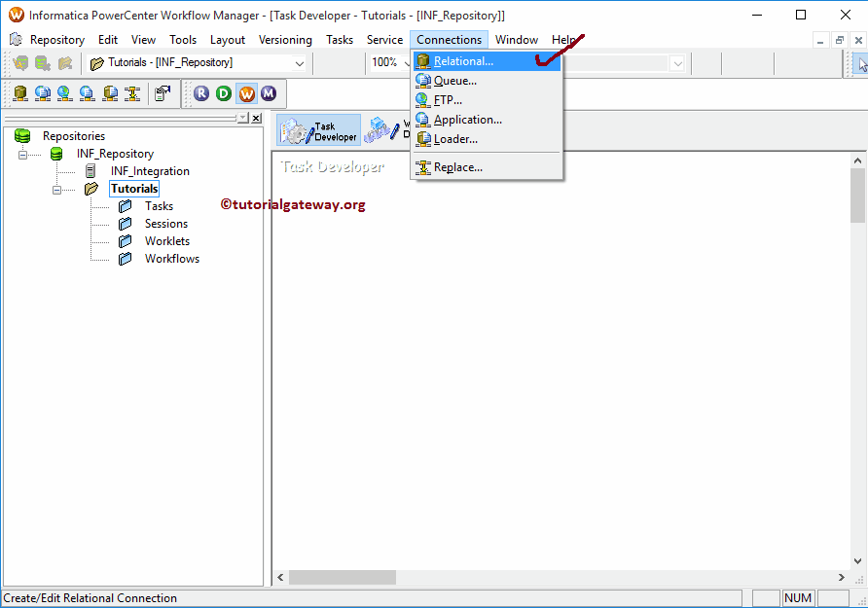The height and width of the screenshot is (608, 868).
Task: Collapse the Tutorials folder node
Action: 56,190
